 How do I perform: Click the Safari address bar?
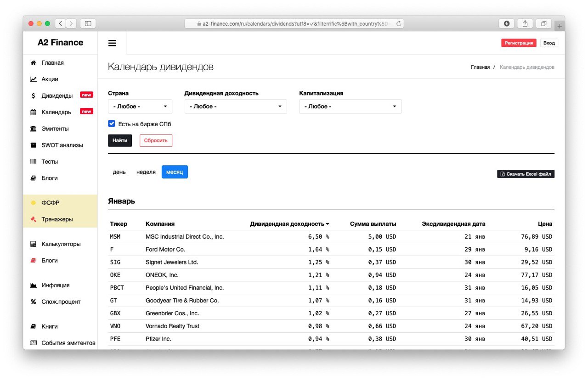(294, 23)
